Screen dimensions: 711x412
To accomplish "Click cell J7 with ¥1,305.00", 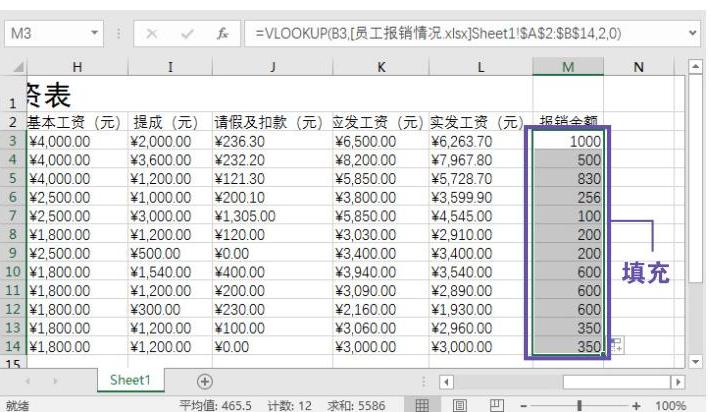I will 273,216.
